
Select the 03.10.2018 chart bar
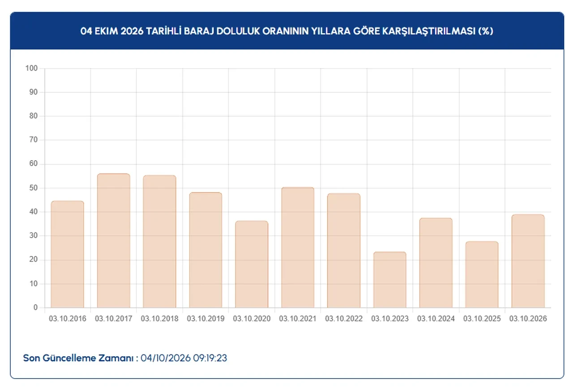pos(160,242)
